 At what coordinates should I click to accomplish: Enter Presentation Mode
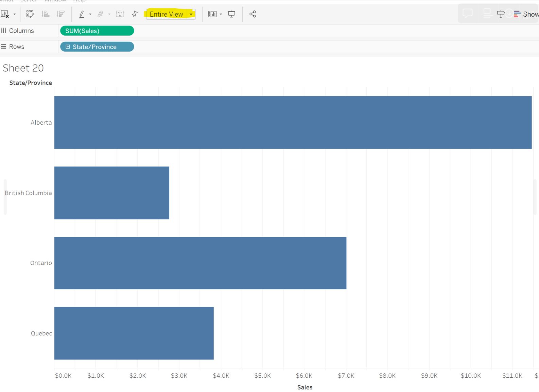point(231,14)
